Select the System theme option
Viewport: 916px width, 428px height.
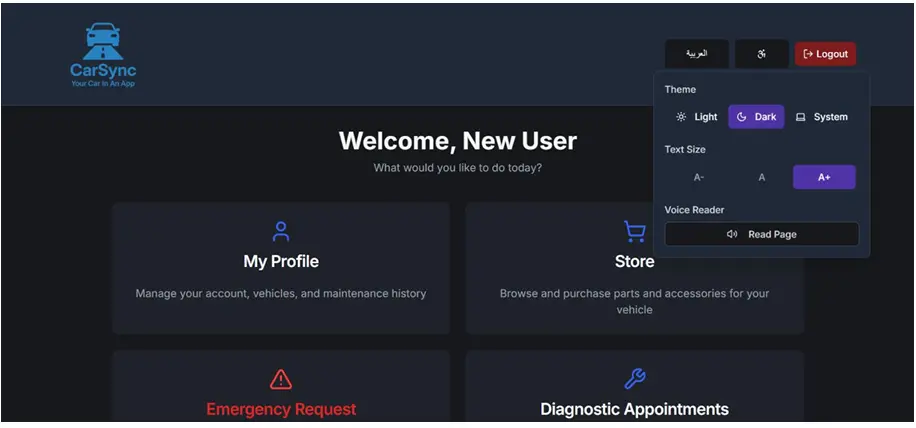(821, 117)
